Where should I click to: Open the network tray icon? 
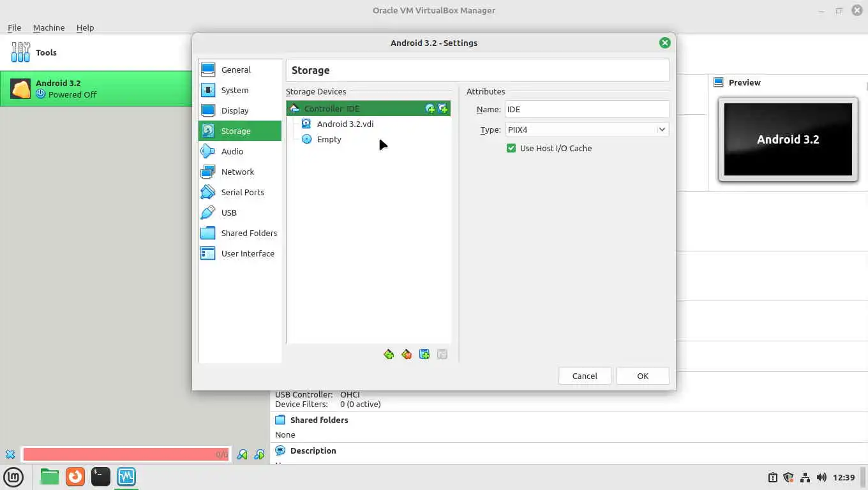[805, 477]
